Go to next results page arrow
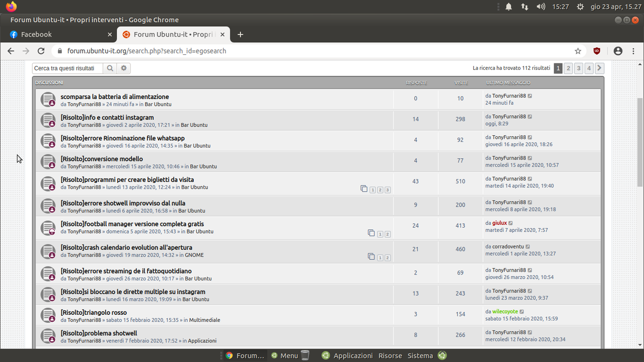 point(600,68)
